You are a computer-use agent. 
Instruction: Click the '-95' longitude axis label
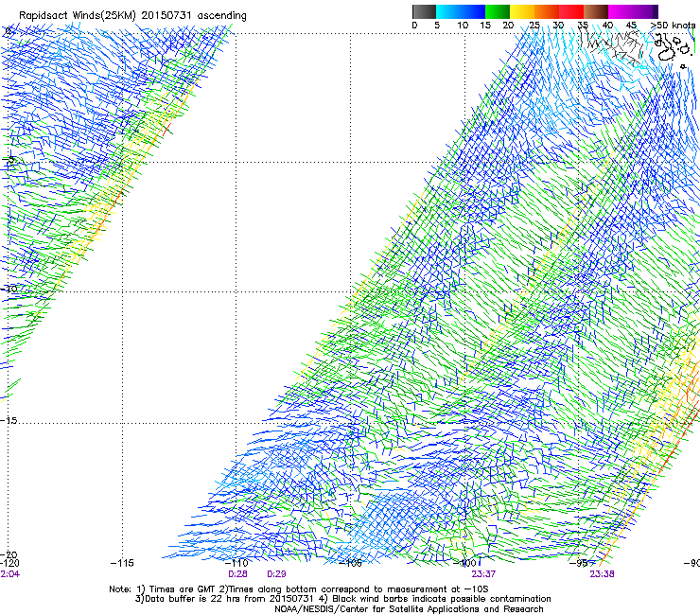579,563
